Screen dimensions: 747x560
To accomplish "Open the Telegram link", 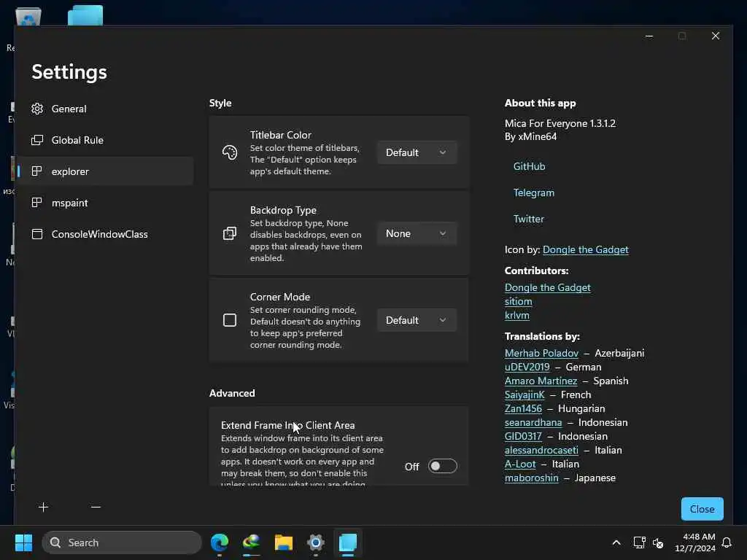I will tap(533, 192).
